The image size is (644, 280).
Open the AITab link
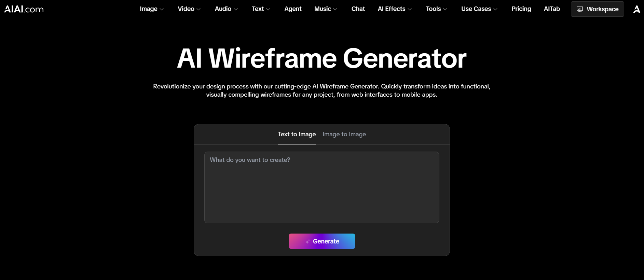coord(552,9)
